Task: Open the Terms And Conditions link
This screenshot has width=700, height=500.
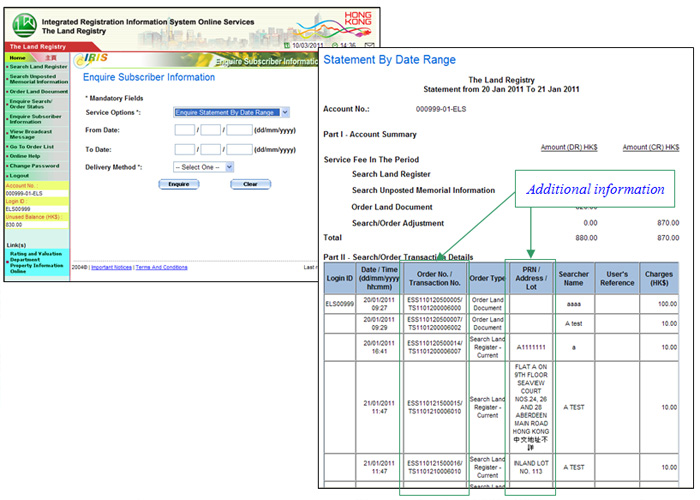Action: [161, 267]
